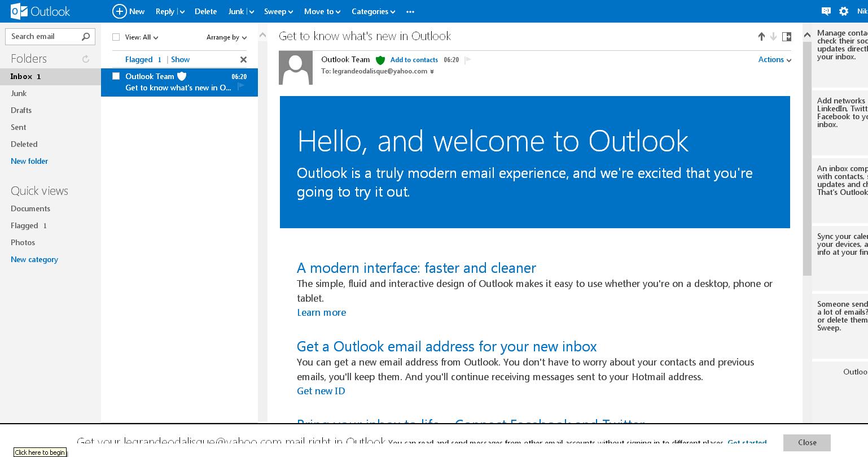The image size is (868, 457).
Task: Open the Deleted folder
Action: 24,144
